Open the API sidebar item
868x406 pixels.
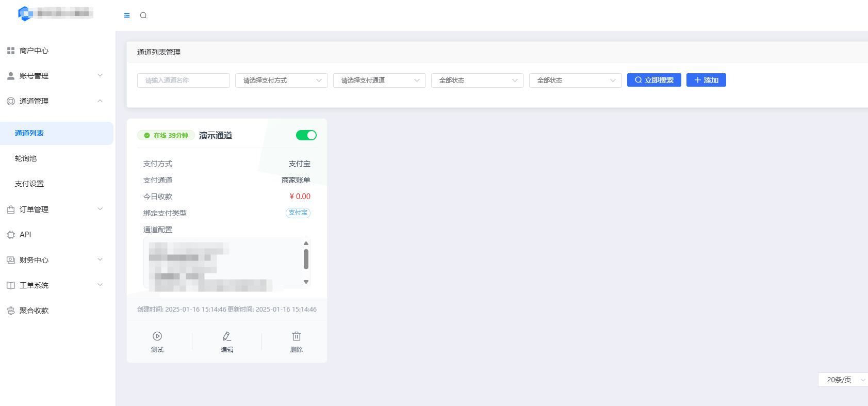(25, 235)
